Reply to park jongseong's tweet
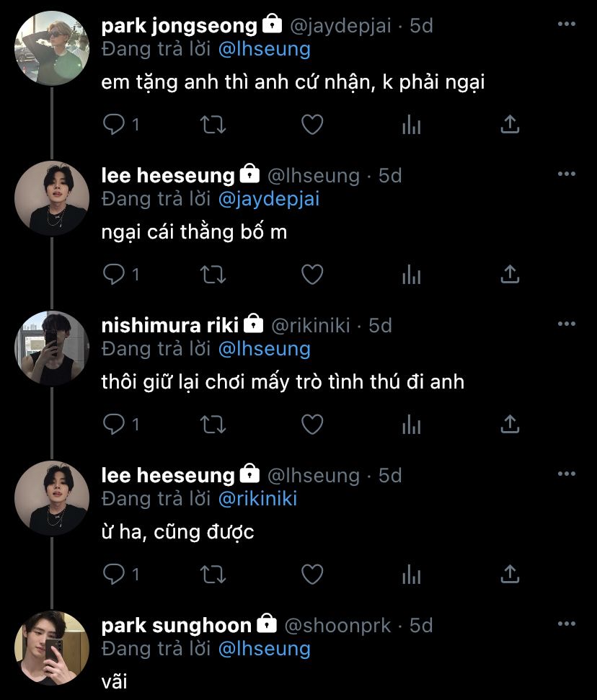597x700 pixels. 114,125
